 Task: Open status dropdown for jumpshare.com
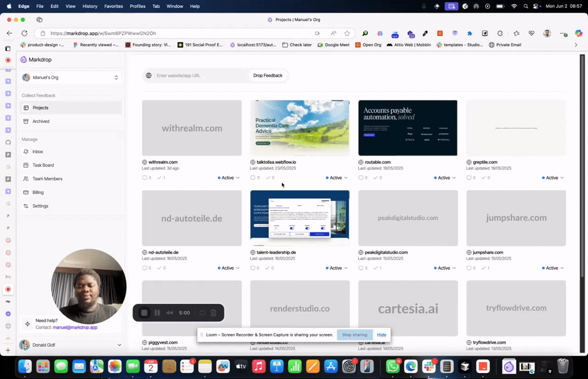[553, 268]
